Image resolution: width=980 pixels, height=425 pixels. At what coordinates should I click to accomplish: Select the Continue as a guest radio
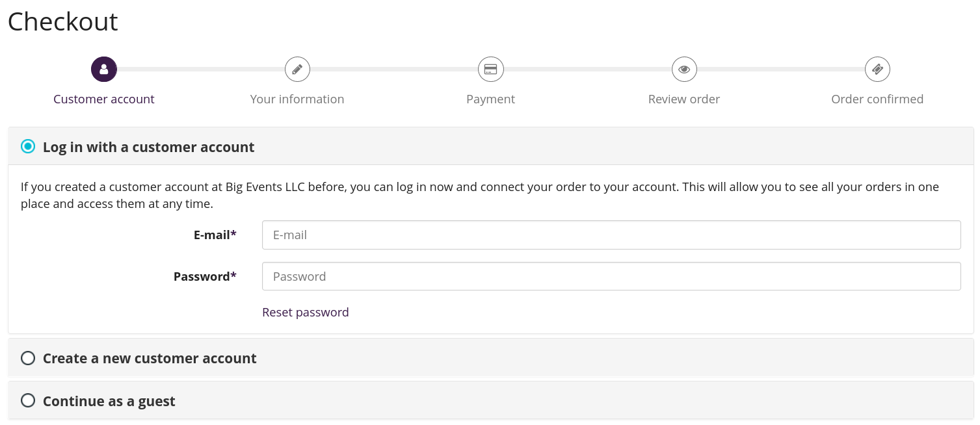tap(28, 401)
